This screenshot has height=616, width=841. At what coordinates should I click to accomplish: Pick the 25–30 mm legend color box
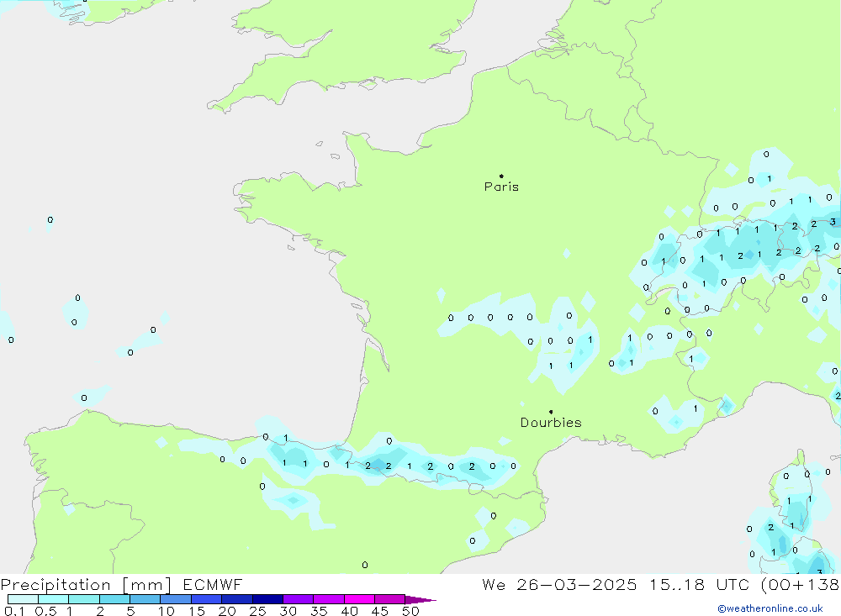(267, 599)
